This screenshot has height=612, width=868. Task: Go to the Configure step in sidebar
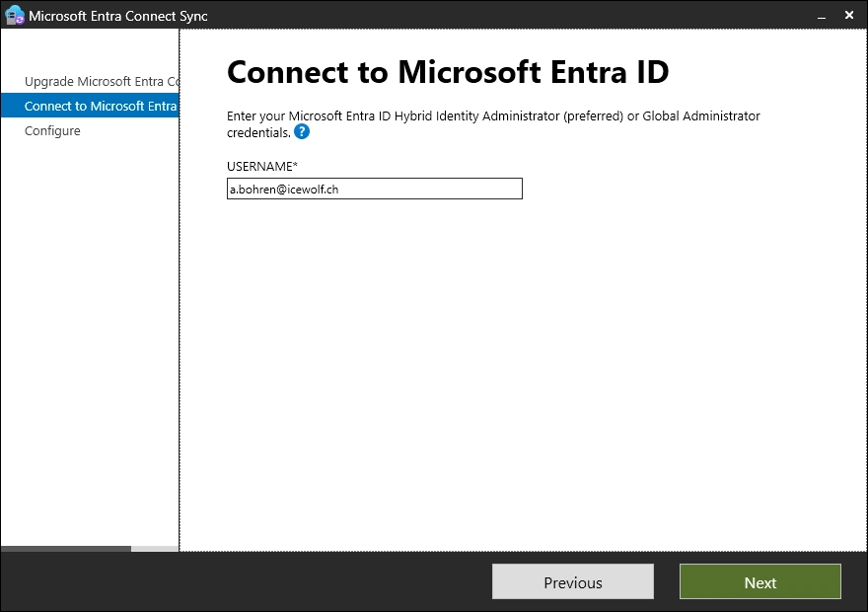(x=52, y=130)
